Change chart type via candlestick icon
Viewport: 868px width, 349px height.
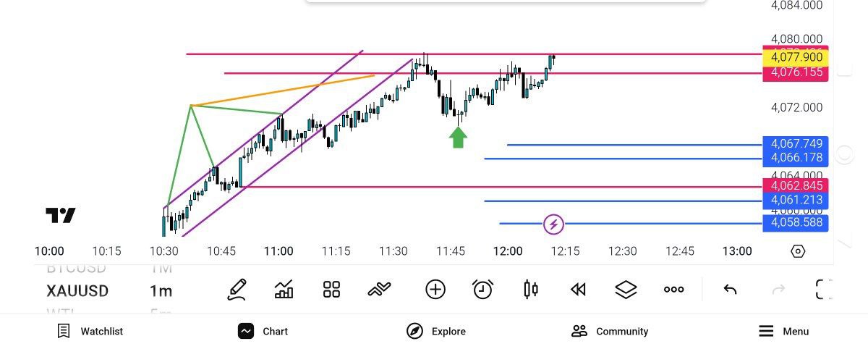(x=530, y=290)
